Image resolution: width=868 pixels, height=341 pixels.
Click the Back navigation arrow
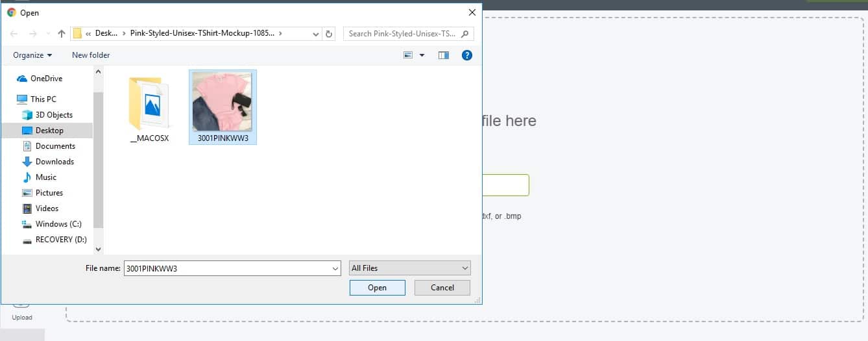pyautogui.click(x=14, y=34)
